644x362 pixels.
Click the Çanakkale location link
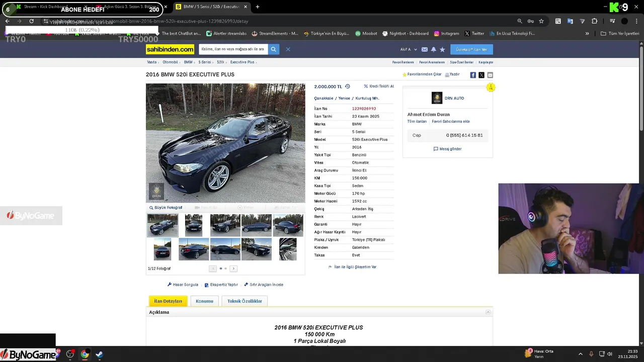[x=324, y=99]
